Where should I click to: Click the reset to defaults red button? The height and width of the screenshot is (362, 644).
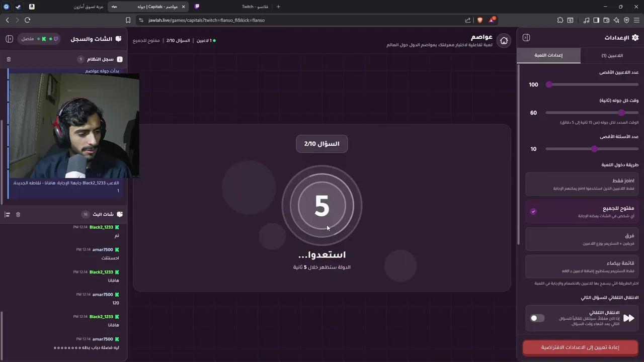(x=580, y=347)
